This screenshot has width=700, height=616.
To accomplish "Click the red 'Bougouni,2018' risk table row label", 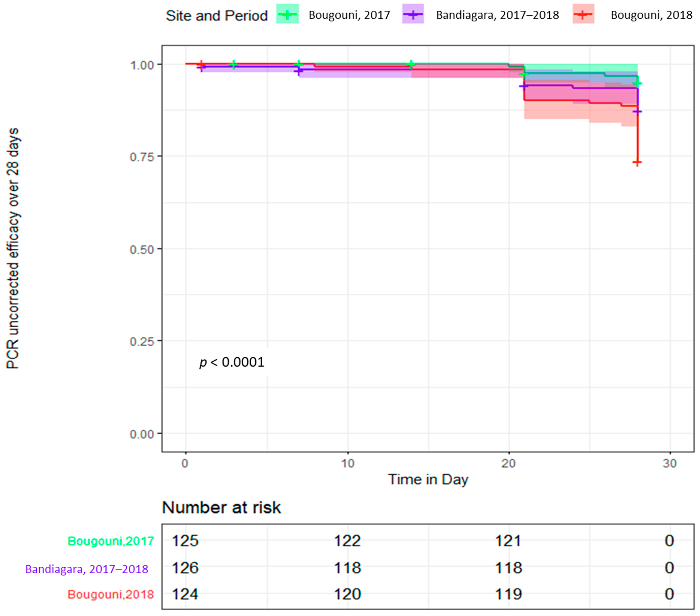I will [111, 595].
